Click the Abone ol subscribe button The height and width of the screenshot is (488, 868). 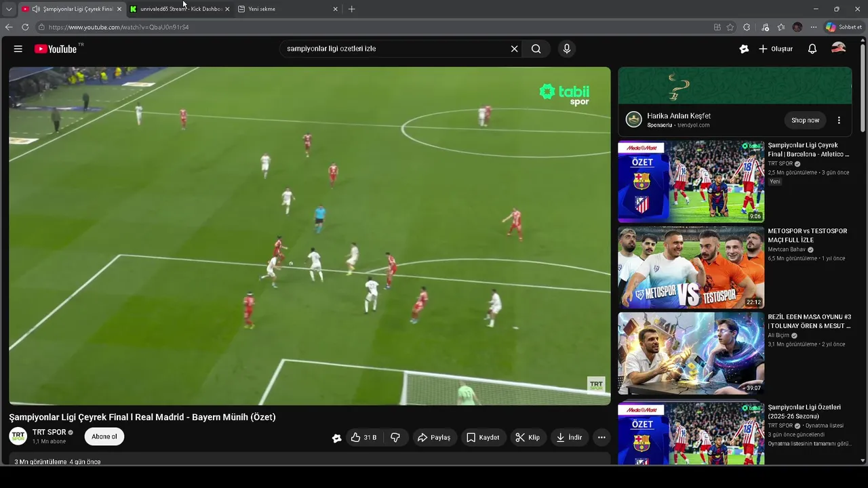pos(104,436)
